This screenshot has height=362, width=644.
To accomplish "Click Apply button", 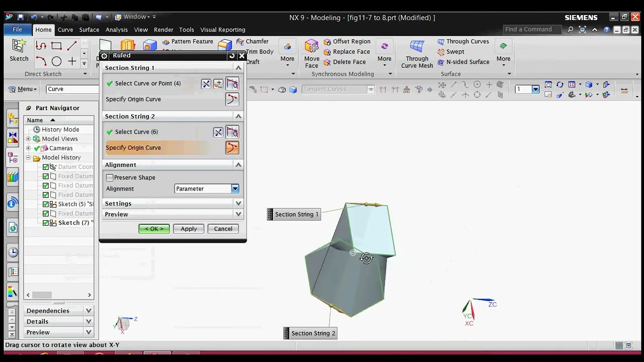I will pos(189,229).
